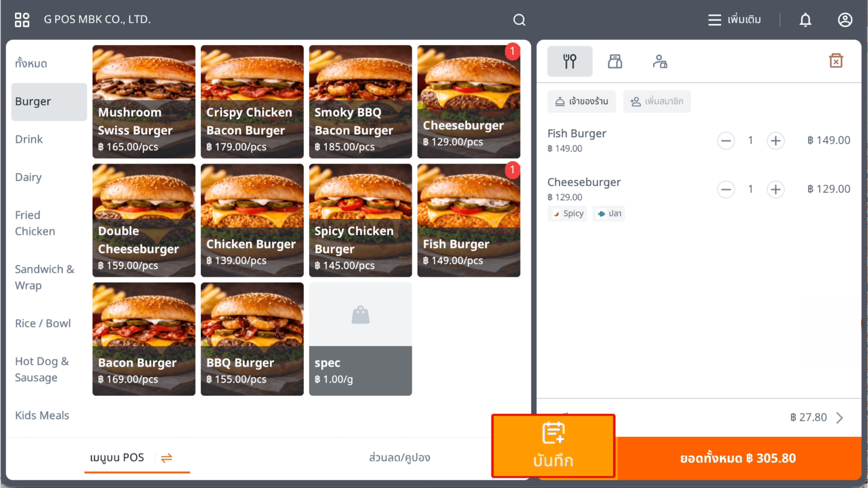Increase Fish Burger quantity
This screenshot has width=868, height=488.
[776, 141]
